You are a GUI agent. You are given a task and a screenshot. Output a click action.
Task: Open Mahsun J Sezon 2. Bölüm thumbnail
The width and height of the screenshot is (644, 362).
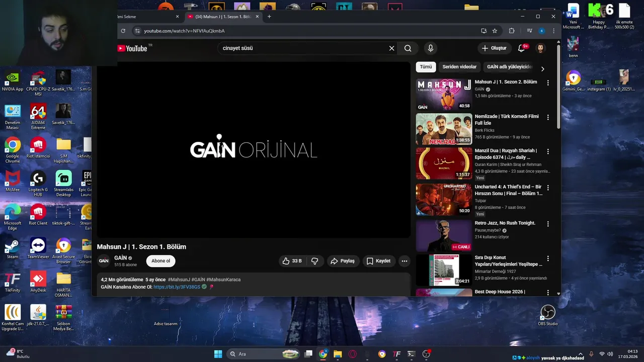tap(444, 95)
